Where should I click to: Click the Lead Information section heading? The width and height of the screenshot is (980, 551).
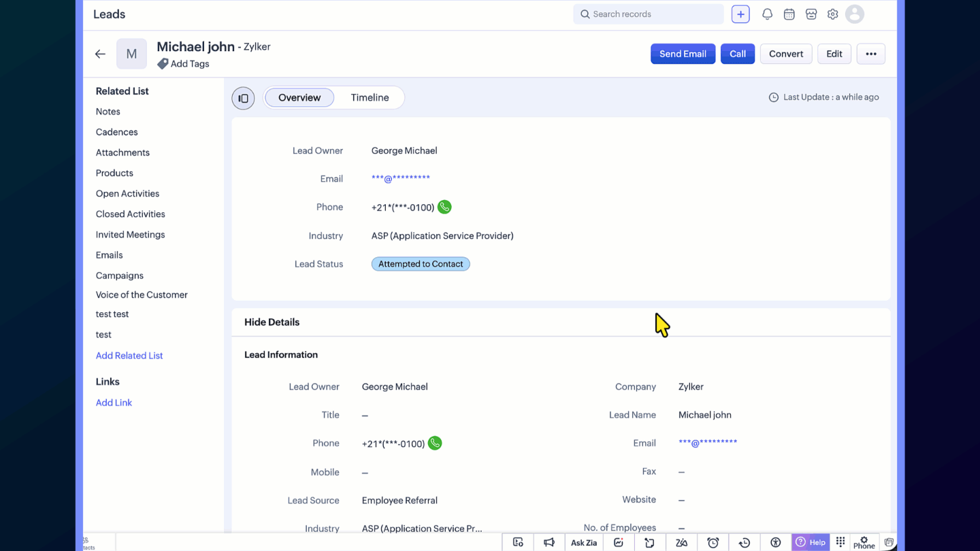pyautogui.click(x=281, y=354)
